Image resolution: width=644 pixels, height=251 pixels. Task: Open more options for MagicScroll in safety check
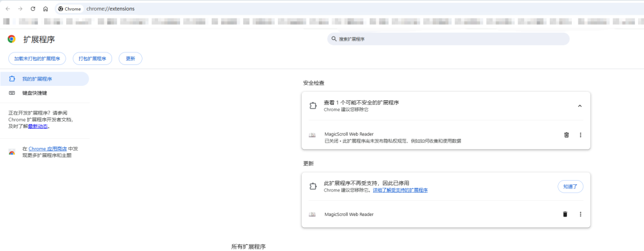coord(580,135)
